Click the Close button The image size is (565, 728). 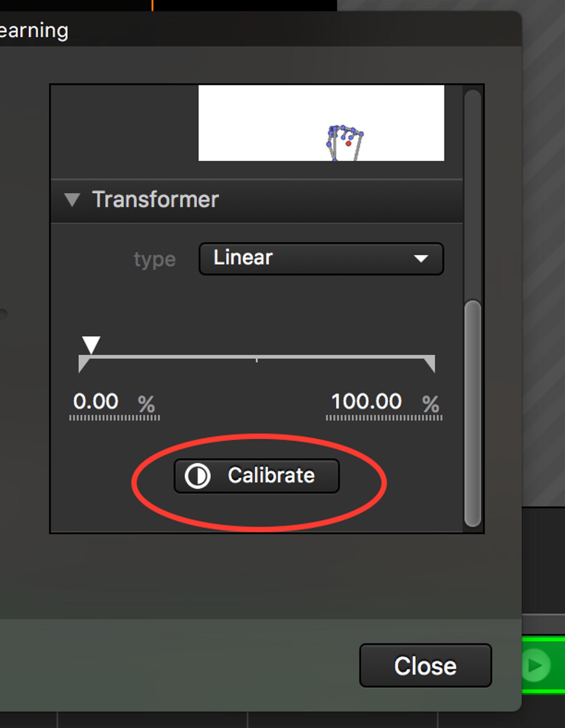425,666
